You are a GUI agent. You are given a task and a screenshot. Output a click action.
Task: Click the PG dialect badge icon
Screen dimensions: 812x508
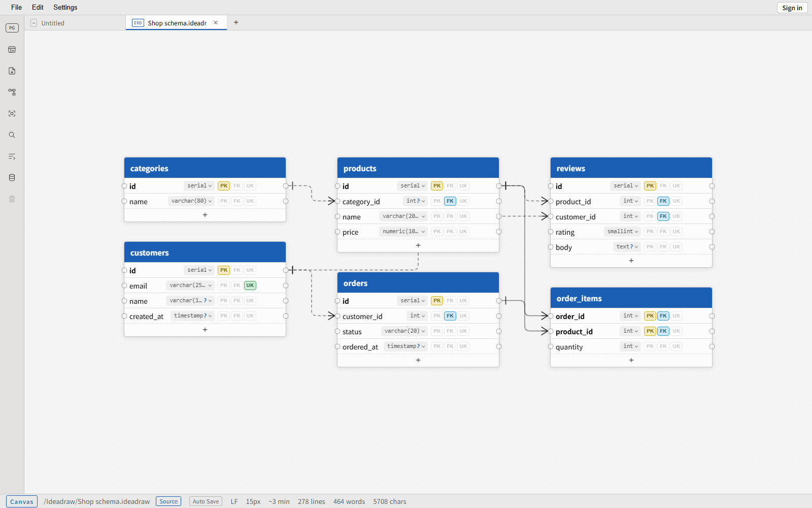click(12, 28)
